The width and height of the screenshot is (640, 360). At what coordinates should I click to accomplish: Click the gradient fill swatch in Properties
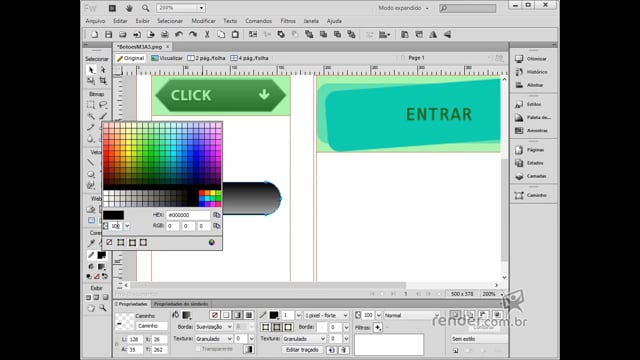pyautogui.click(x=187, y=315)
